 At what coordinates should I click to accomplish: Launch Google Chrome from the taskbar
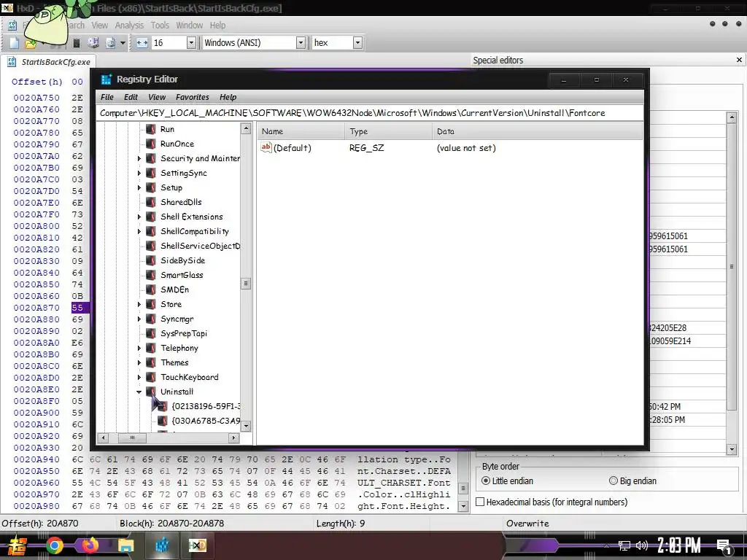pyautogui.click(x=54, y=545)
